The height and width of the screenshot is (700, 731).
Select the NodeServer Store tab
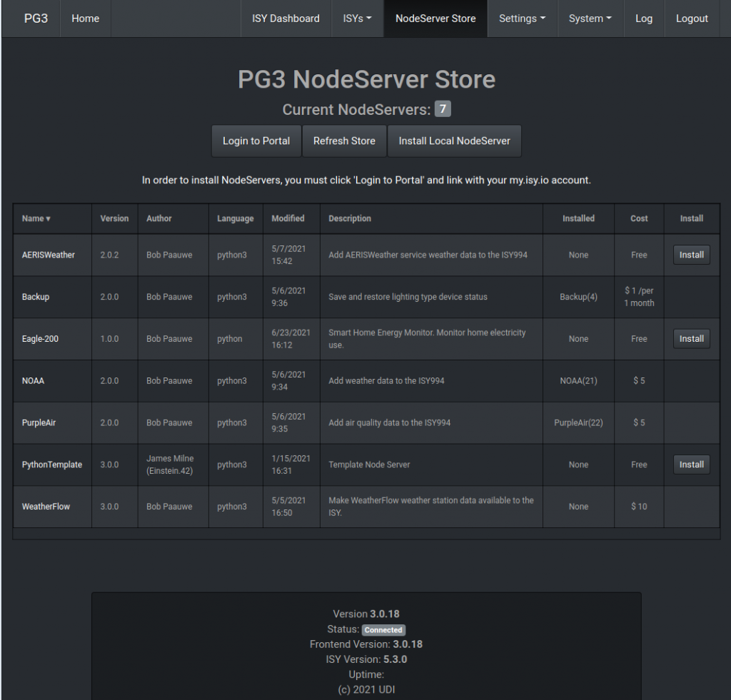tap(435, 19)
